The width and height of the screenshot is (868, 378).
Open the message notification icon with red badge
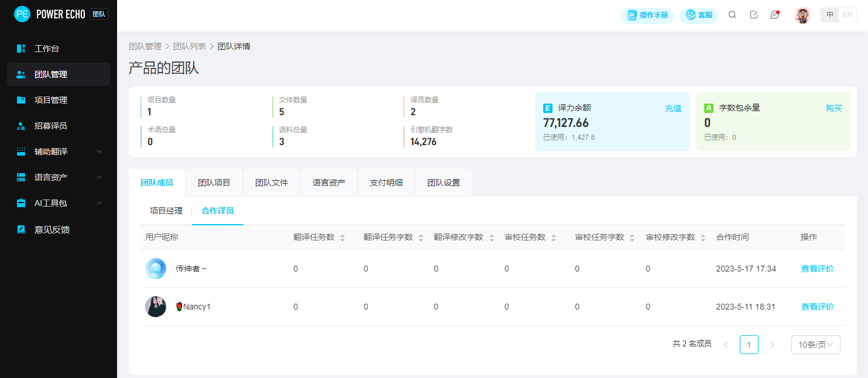pos(774,15)
